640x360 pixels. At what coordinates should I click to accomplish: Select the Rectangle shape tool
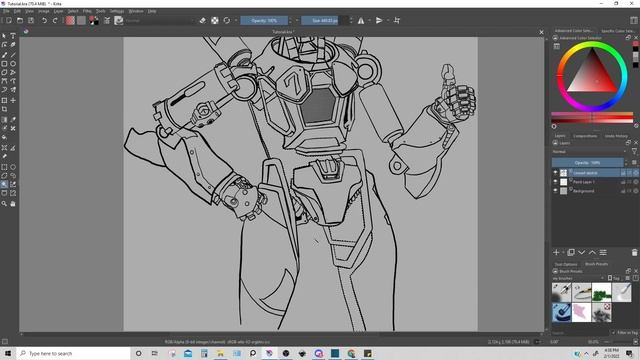[x=4, y=64]
